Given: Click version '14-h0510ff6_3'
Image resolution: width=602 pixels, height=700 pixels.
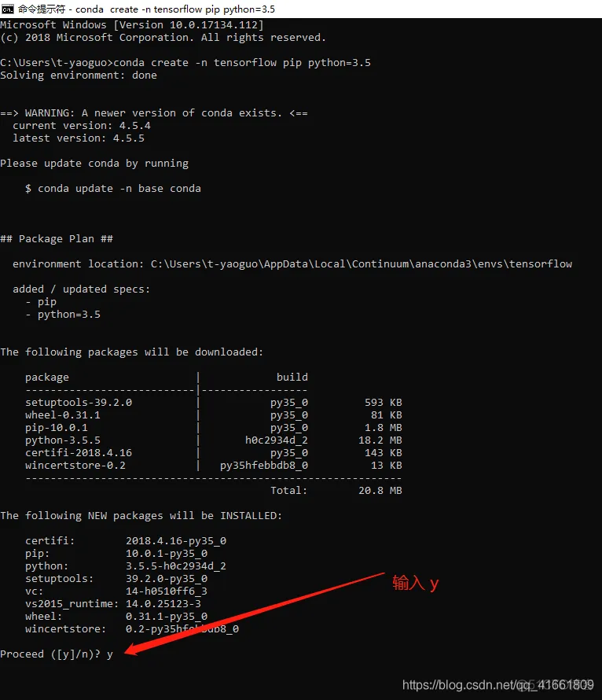Looking at the screenshot, I should point(167,591).
